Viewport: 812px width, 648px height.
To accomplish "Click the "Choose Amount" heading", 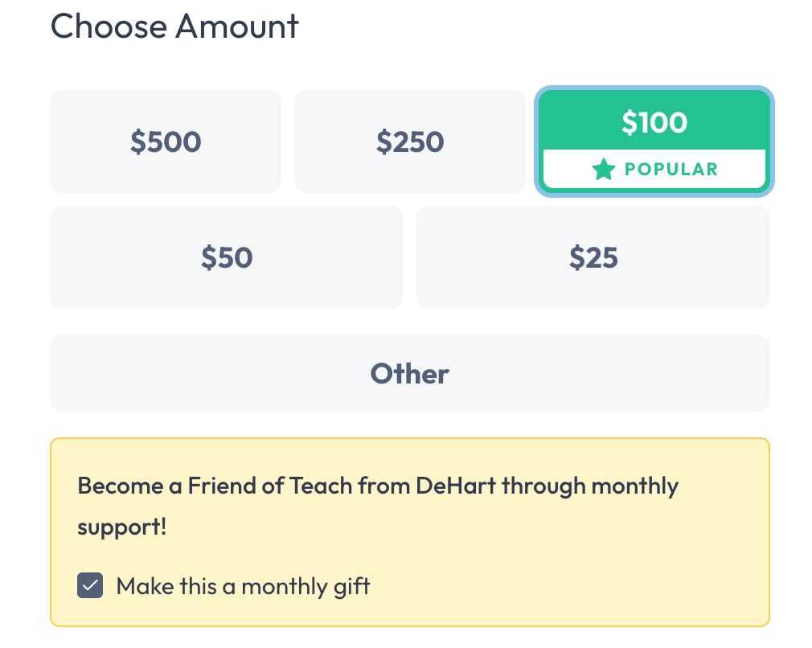I will (x=174, y=26).
